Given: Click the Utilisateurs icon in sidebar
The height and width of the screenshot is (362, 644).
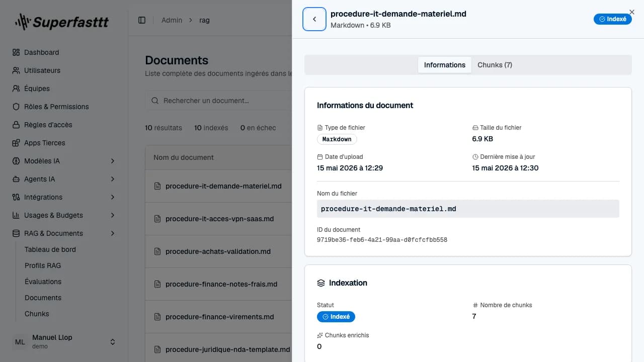Looking at the screenshot, I should (16, 70).
